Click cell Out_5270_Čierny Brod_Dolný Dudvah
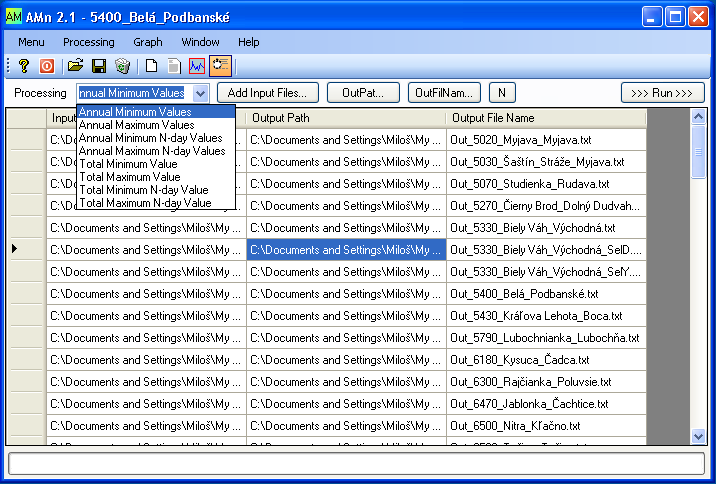Screen dimensions: 716x484 546,205
